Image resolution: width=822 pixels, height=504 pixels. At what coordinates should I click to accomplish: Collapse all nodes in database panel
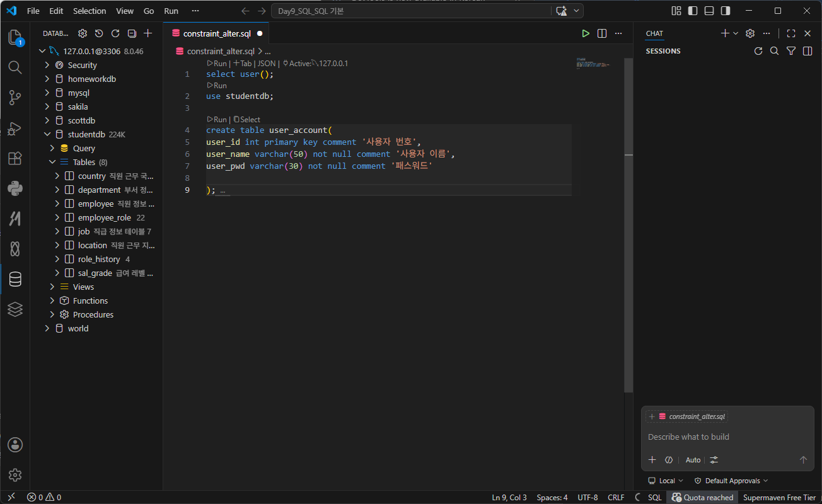132,33
